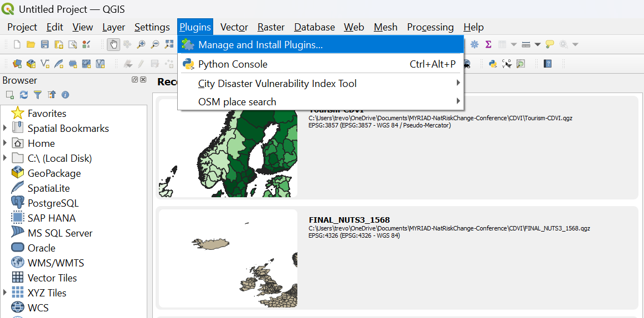644x318 pixels.
Task: Select SAP HANA in Browser tree
Action: [51, 218]
